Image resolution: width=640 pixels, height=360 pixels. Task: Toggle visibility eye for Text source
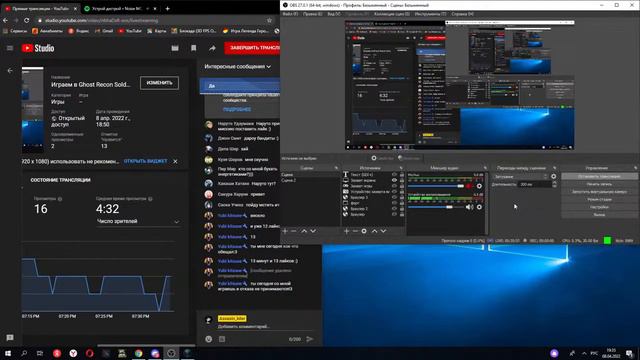(394, 174)
